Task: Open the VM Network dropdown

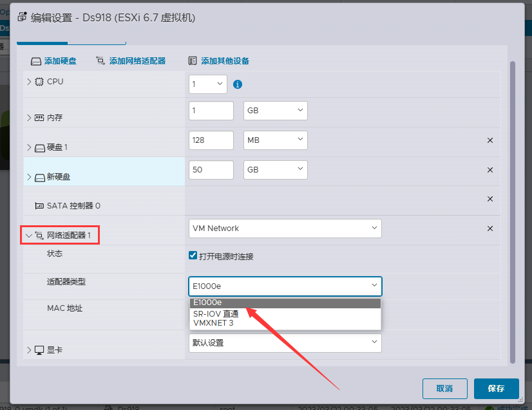Action: click(x=285, y=228)
